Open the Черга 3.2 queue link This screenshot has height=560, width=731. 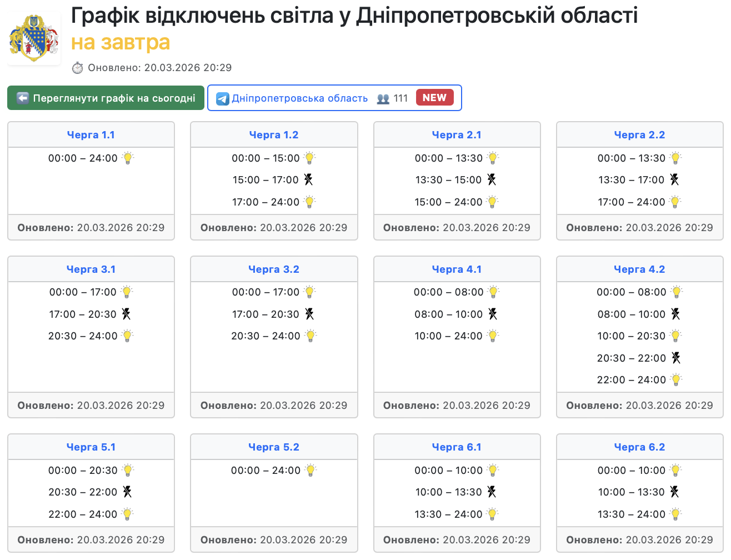click(x=274, y=269)
